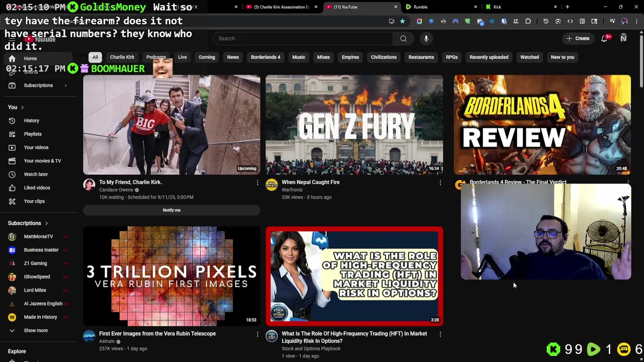Select the News filter chip

click(x=233, y=57)
